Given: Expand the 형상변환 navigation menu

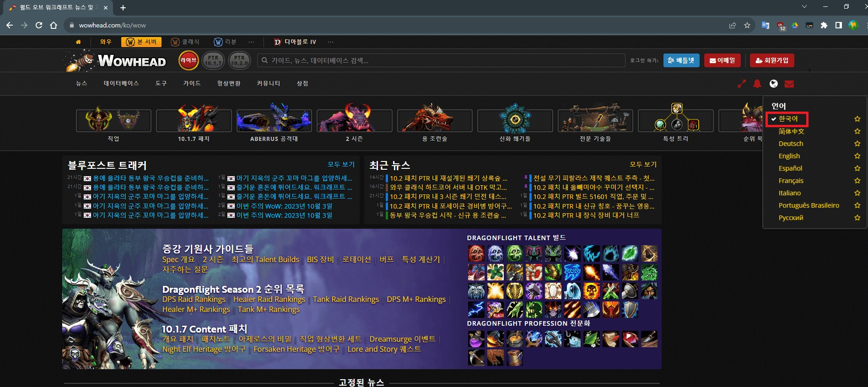Looking at the screenshot, I should tap(229, 83).
